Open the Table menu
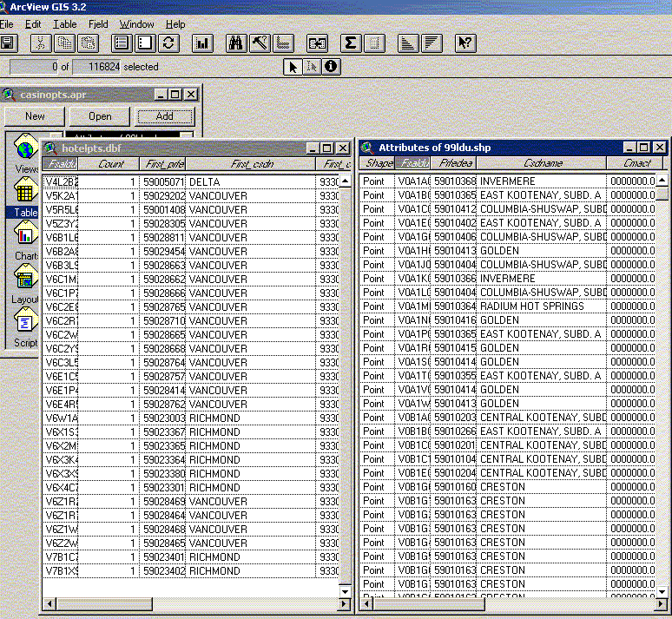This screenshot has height=619, width=672. [x=65, y=24]
